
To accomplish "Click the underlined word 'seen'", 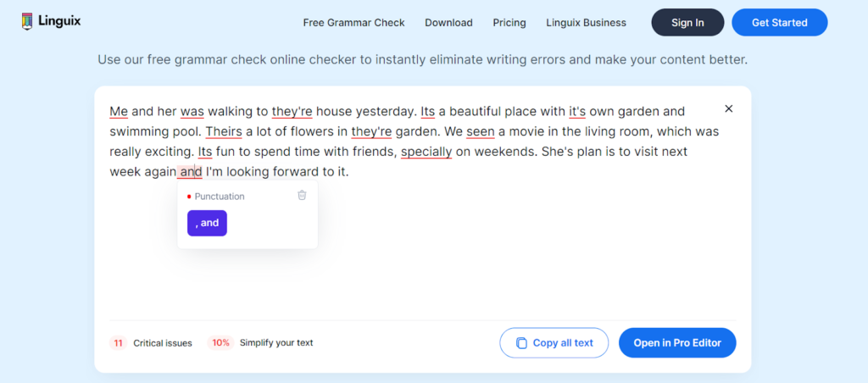I will [481, 131].
